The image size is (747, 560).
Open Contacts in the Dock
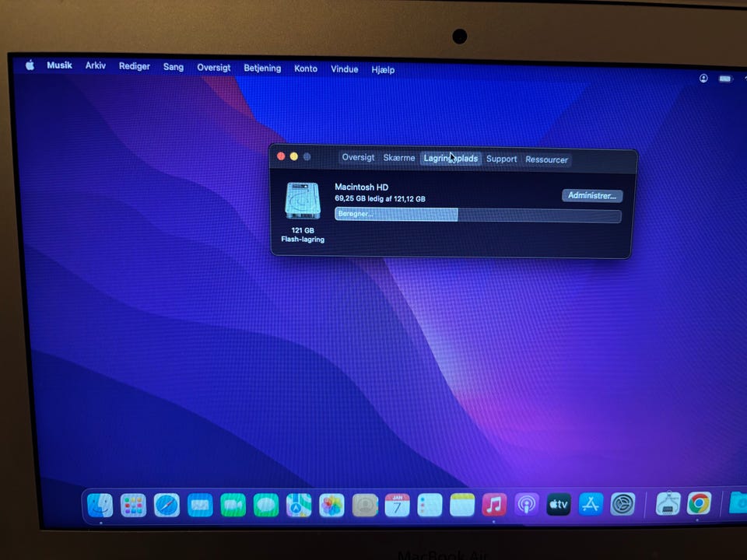pos(365,505)
